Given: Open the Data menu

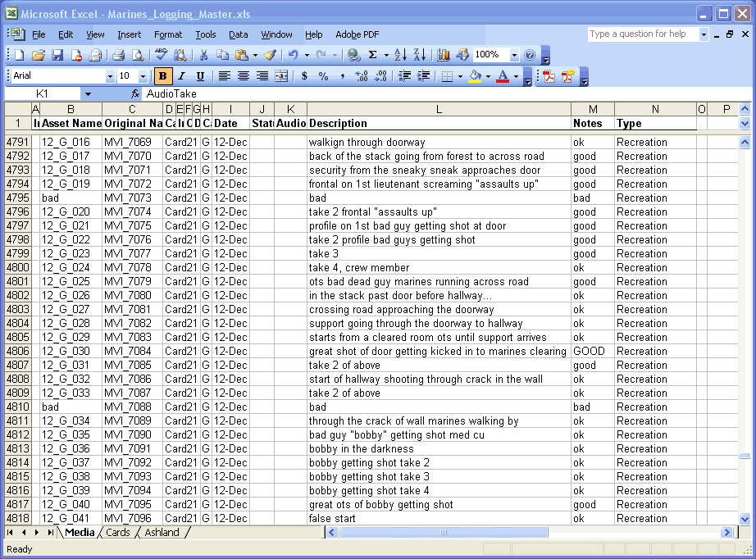Looking at the screenshot, I should pyautogui.click(x=238, y=34).
